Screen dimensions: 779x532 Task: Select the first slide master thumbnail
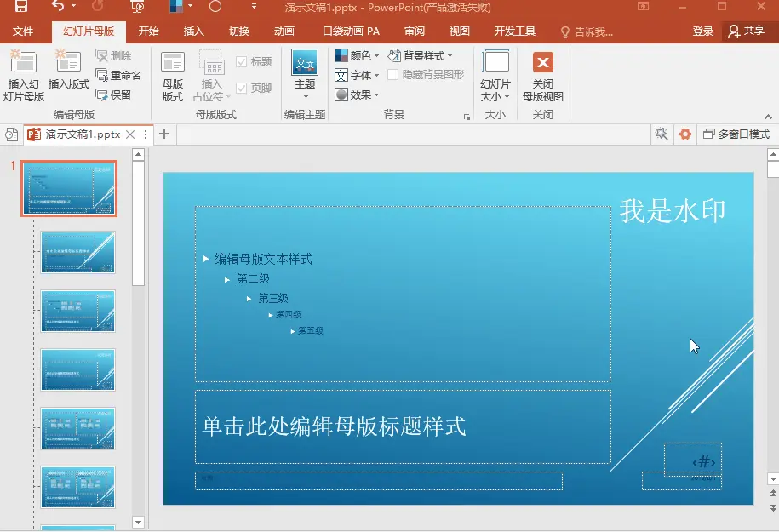tap(69, 188)
